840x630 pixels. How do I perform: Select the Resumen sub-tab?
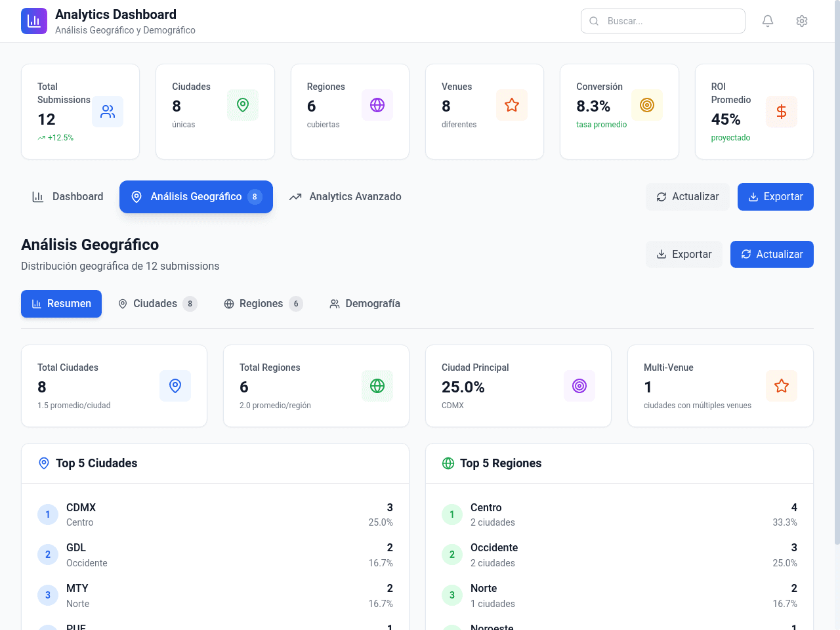(61, 304)
